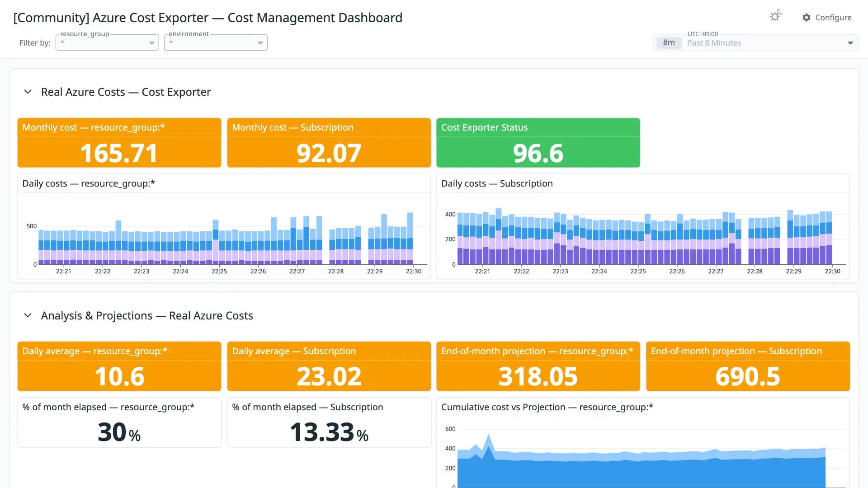Image resolution: width=868 pixels, height=488 pixels.
Task: Click the Analysis & Projections section heading
Action: [x=147, y=315]
